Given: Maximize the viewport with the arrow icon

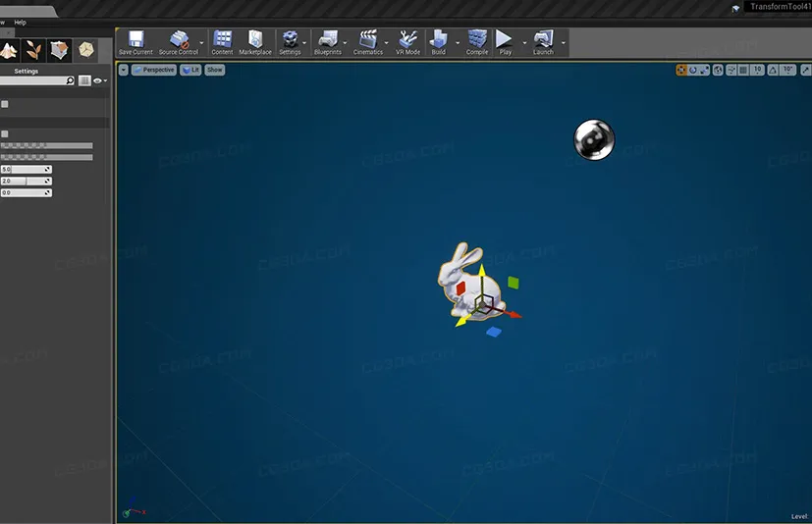Looking at the screenshot, I should tap(806, 70).
